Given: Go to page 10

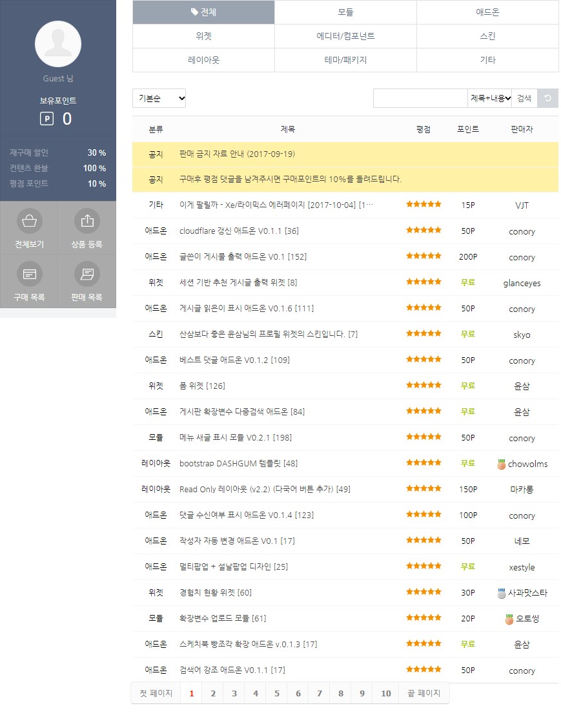Looking at the screenshot, I should coord(386,693).
